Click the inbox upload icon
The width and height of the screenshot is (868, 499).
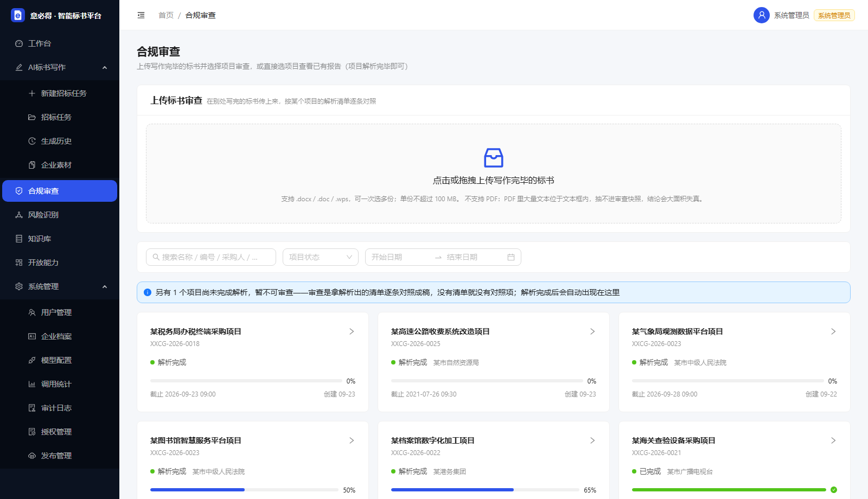coord(494,158)
